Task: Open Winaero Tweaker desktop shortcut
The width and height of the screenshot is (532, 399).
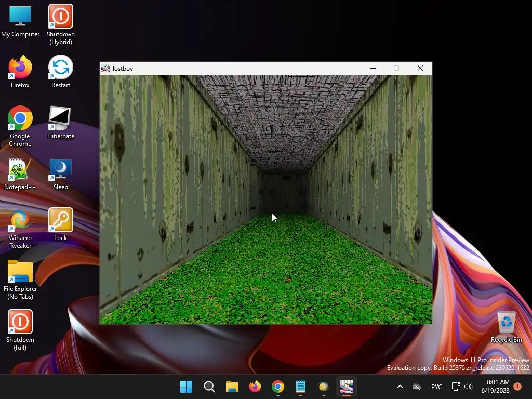Action: tap(20, 228)
